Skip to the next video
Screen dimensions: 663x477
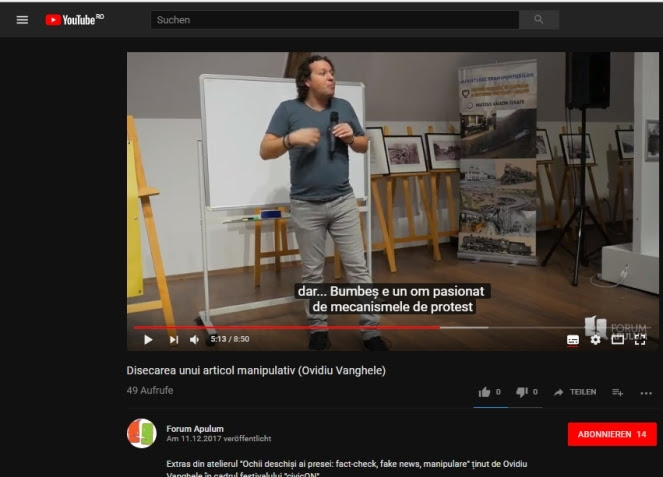[x=174, y=340]
